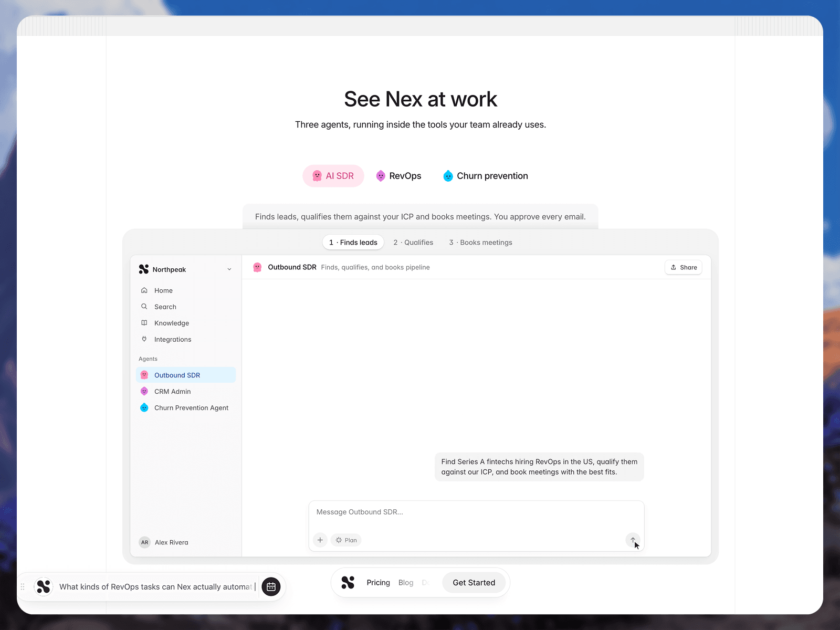This screenshot has width=840, height=630.
Task: Click the pink Outbound SDR agent icon in sidebar
Action: click(144, 375)
